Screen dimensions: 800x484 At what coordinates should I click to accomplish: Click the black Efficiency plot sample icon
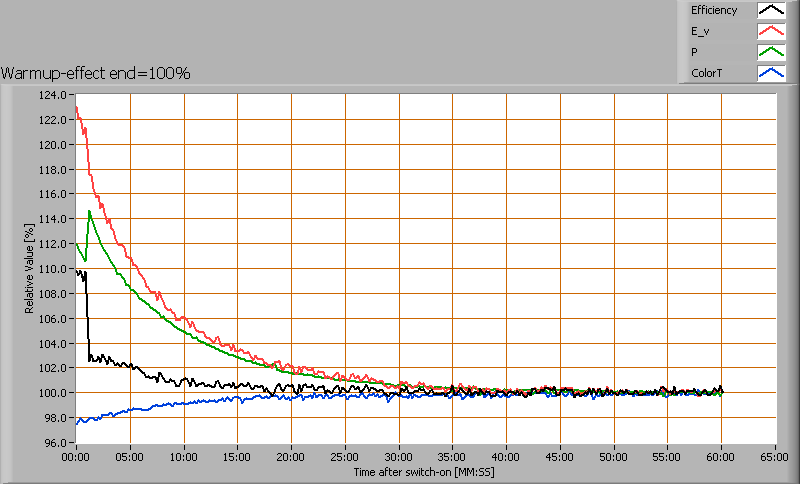pyautogui.click(x=771, y=11)
